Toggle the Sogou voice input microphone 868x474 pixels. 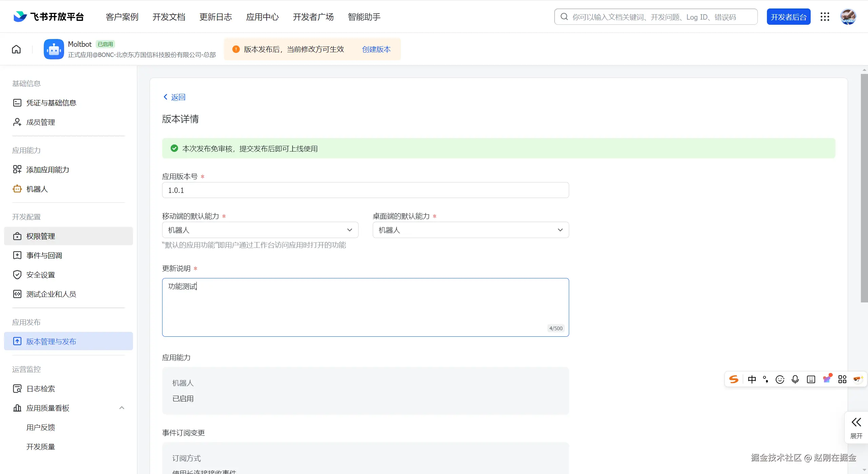(795, 379)
